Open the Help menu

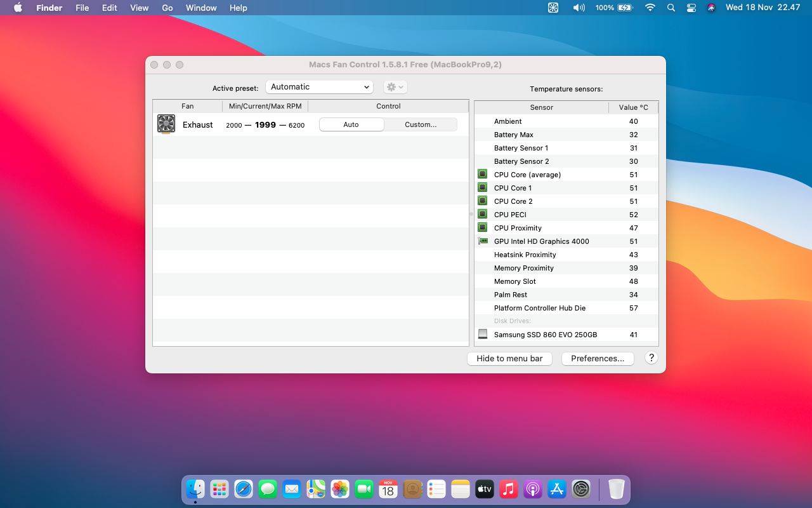[x=239, y=8]
